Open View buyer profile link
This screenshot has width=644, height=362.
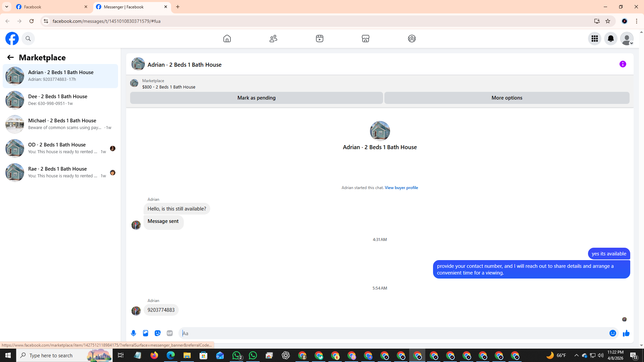[401, 188]
